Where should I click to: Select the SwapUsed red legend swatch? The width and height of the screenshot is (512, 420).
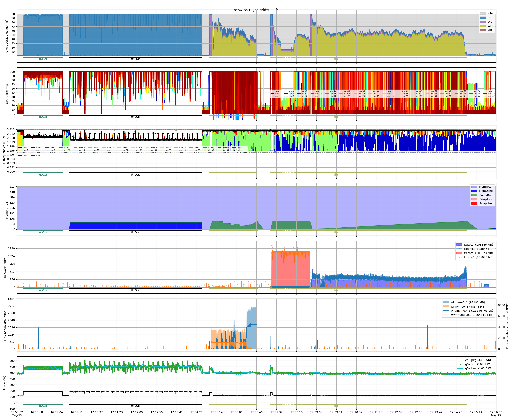point(474,203)
